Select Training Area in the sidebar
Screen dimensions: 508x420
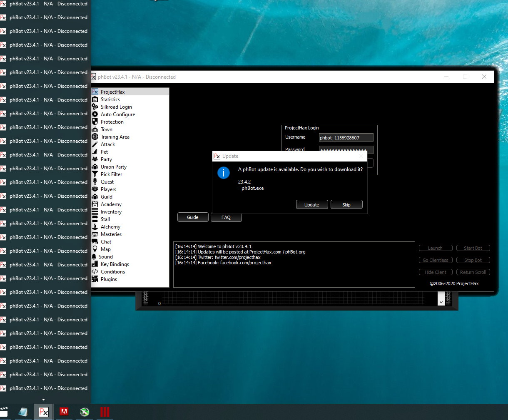(115, 137)
